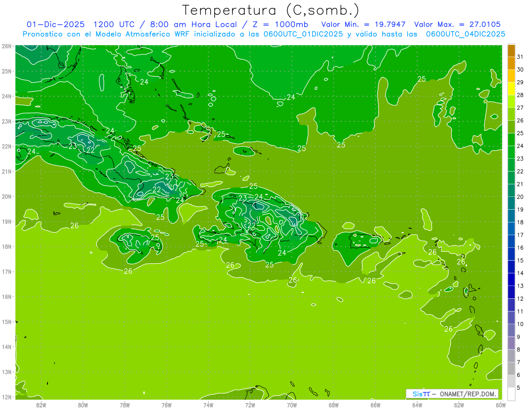Click the 26N latitude axis label
This screenshot has height=411, width=532.
(x=7, y=46)
